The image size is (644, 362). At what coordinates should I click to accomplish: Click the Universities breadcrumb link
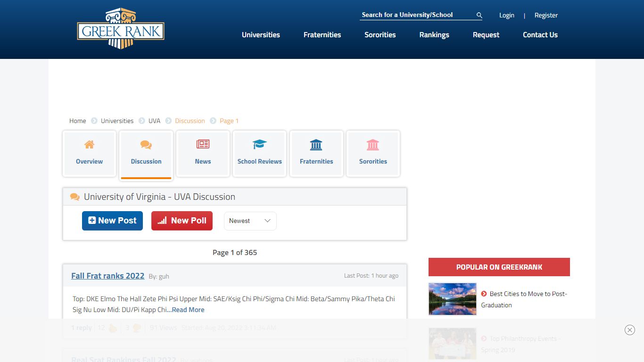click(x=117, y=121)
